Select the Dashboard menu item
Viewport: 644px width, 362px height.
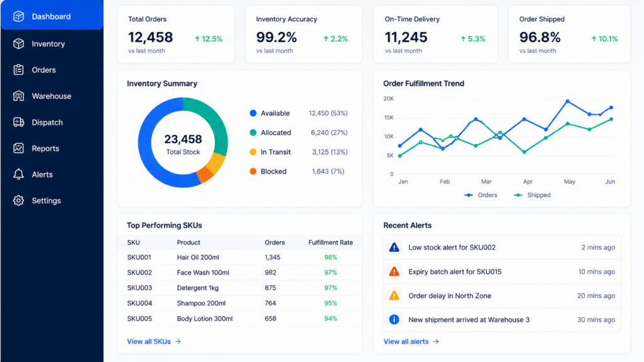[x=52, y=16]
